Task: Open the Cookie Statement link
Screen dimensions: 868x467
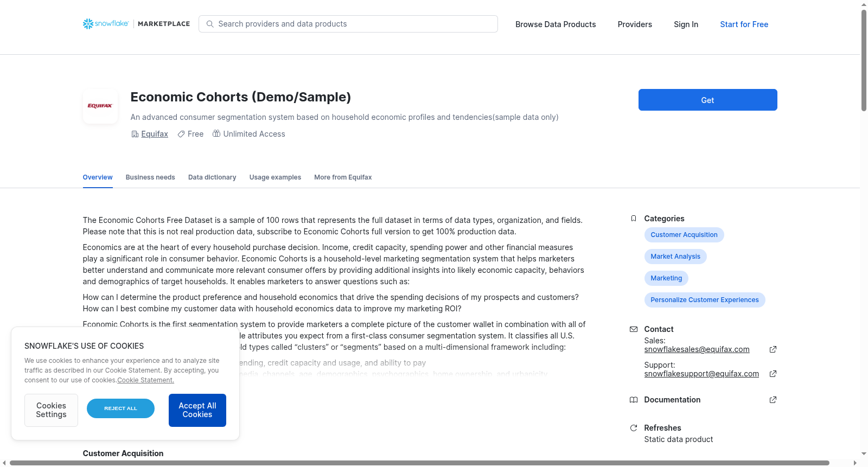Action: point(145,380)
